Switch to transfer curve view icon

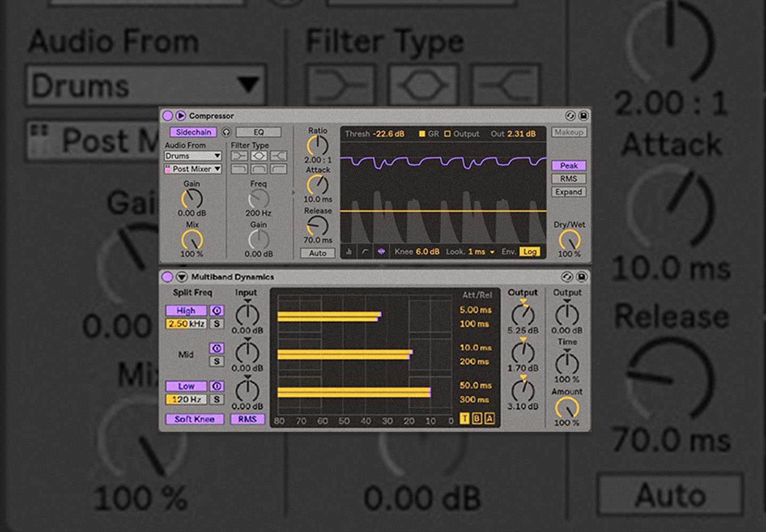tap(365, 252)
